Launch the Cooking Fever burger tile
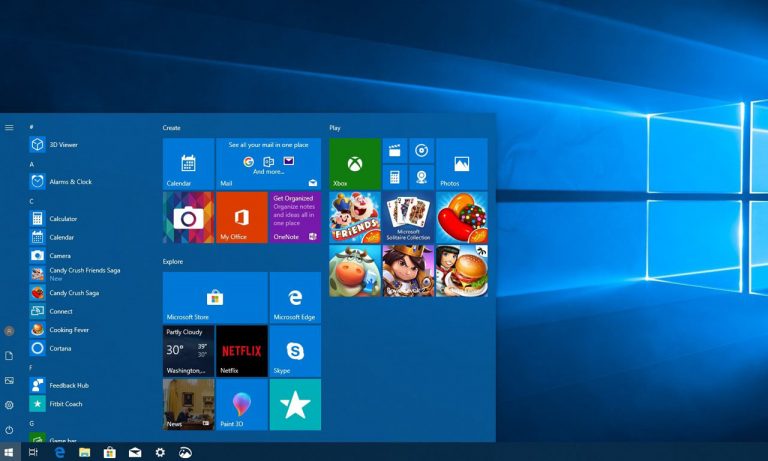This screenshot has height=461, width=768. coord(462,270)
